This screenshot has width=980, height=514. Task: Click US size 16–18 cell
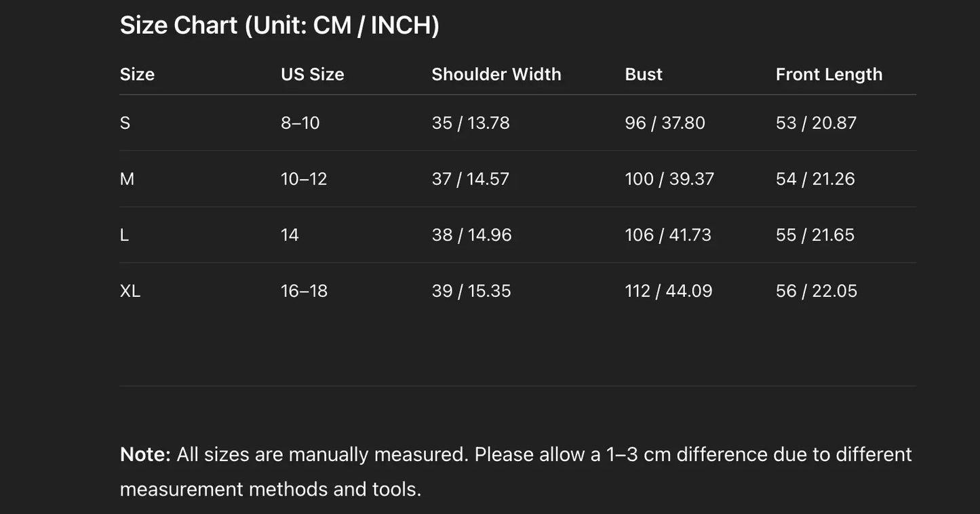click(x=304, y=291)
